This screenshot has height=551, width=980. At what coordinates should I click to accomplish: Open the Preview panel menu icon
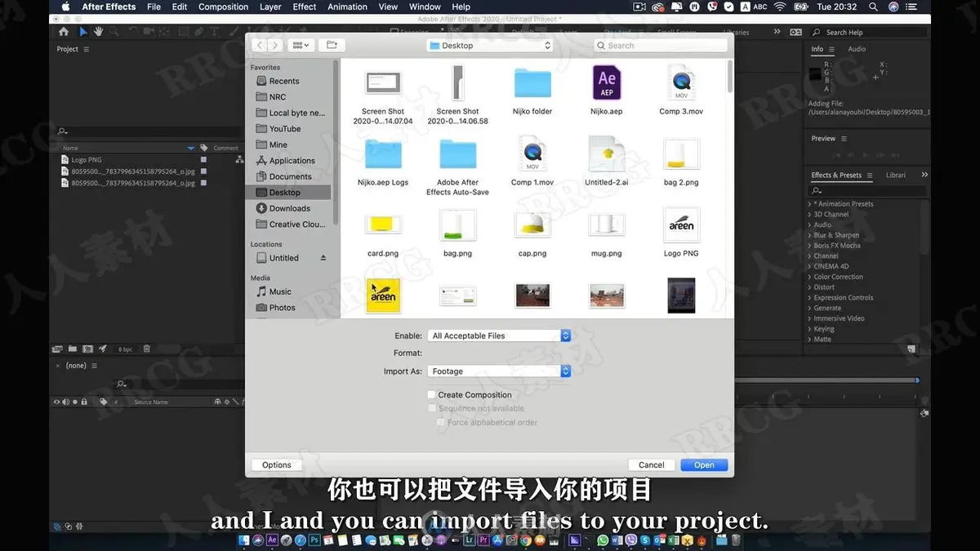tap(844, 139)
